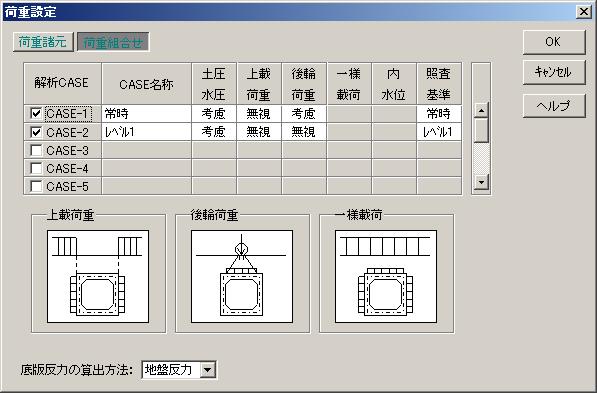The image size is (597, 393).
Task: Click CASE-2 土圧水圧 cell 考慮
Action: 214,132
